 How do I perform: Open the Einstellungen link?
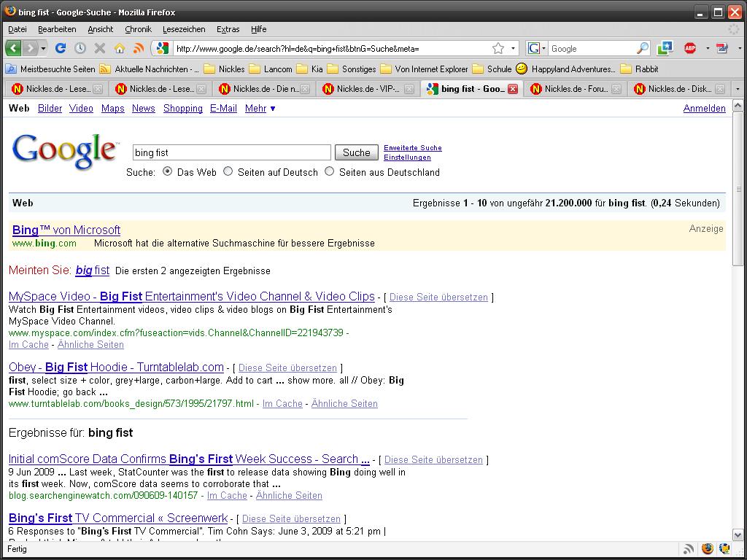[x=407, y=157]
